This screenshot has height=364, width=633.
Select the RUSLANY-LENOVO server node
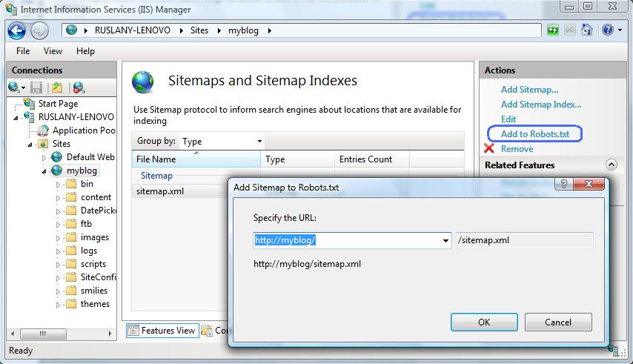click(76, 117)
